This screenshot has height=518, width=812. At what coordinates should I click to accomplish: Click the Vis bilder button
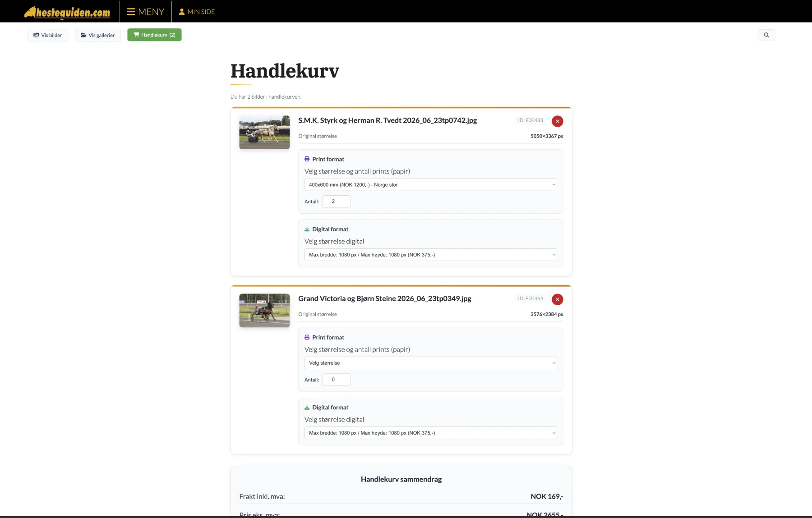tap(48, 35)
